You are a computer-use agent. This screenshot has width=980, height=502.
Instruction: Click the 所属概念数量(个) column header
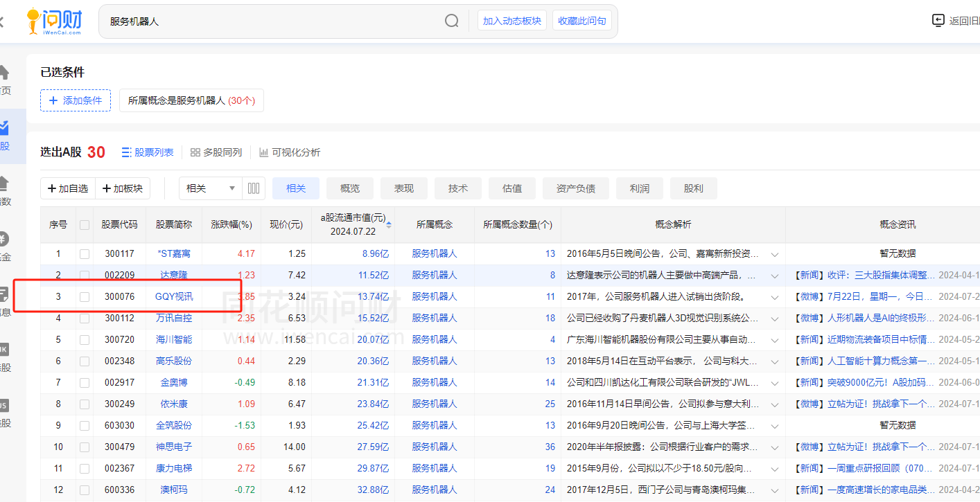[x=518, y=225]
